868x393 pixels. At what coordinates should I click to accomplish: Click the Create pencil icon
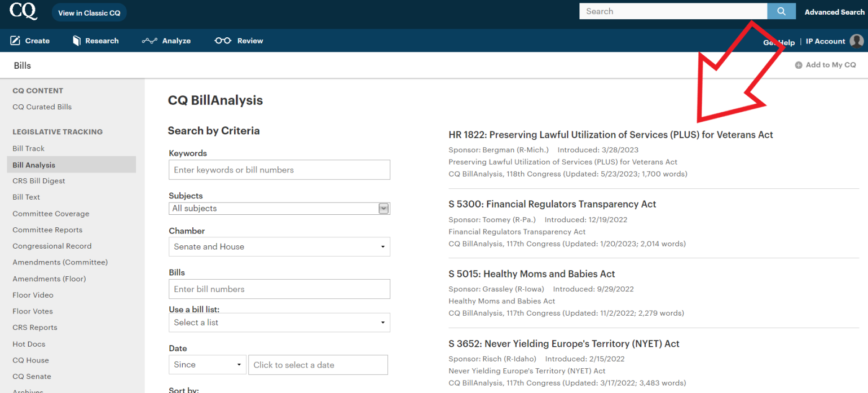[x=15, y=41]
